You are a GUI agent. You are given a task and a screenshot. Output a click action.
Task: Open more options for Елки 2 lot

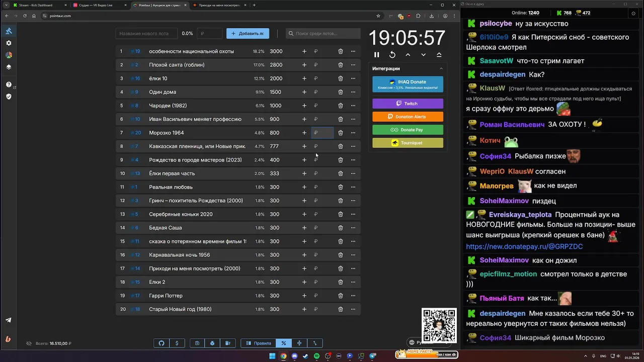pos(353,282)
